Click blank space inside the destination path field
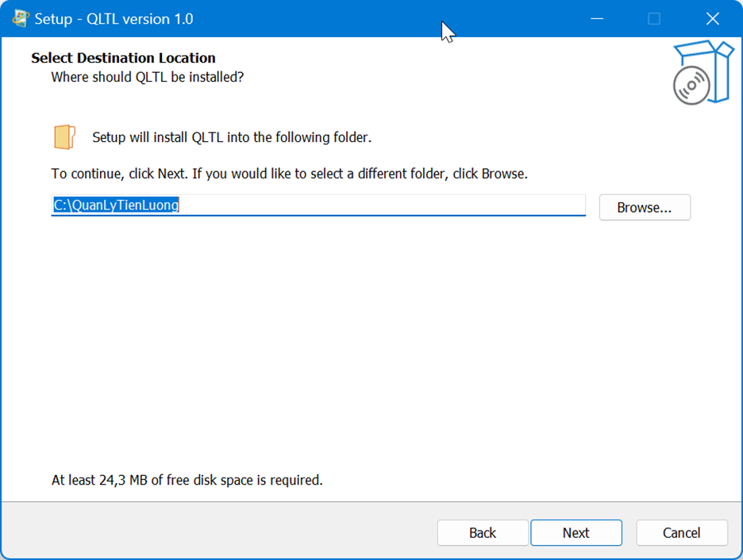Image resolution: width=743 pixels, height=560 pixels. pyautogui.click(x=381, y=205)
